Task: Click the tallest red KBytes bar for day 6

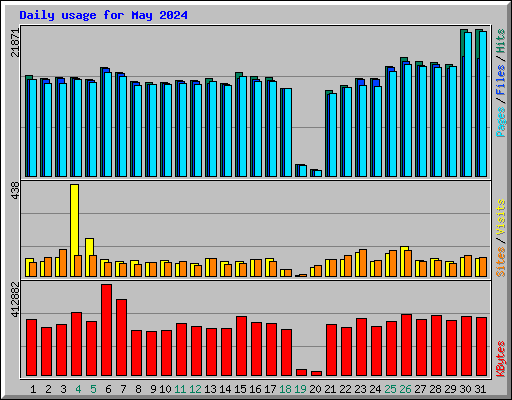Action: [106, 330]
